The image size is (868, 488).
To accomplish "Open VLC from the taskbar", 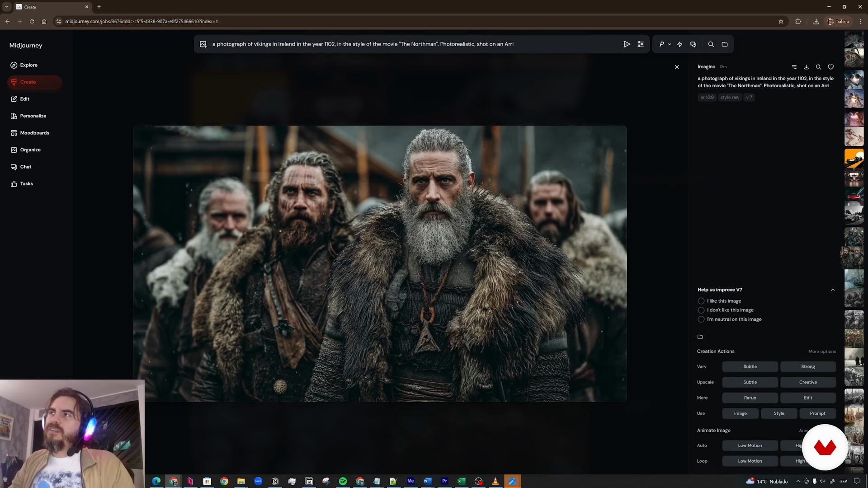I will coord(495,481).
